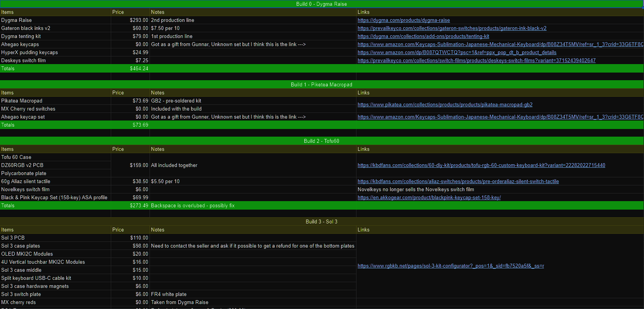Open the Amazon link in the Ahegao keycap set row
Screen dimensions: 644x309
tap(500, 117)
